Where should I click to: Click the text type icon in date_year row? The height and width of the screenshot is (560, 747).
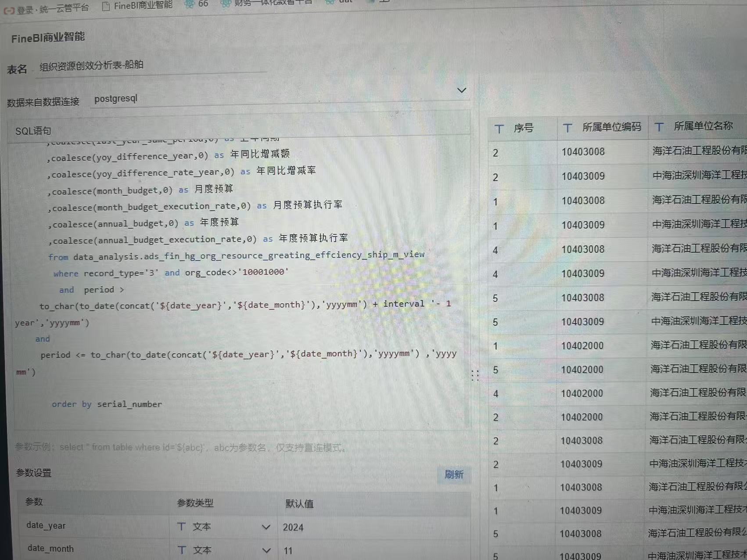tap(182, 526)
